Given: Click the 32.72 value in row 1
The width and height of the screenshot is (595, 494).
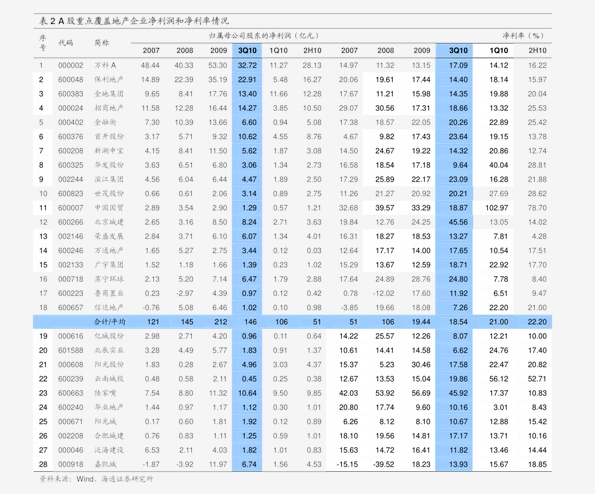Looking at the screenshot, I should (247, 65).
